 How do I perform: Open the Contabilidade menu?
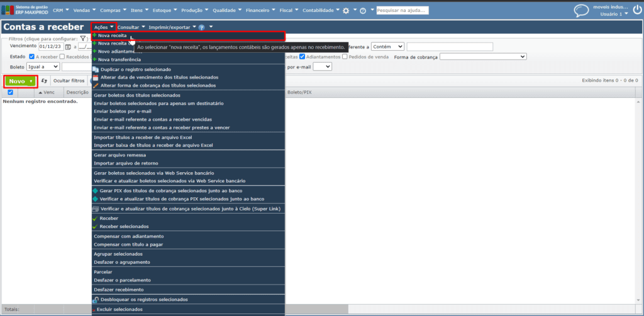click(x=321, y=10)
